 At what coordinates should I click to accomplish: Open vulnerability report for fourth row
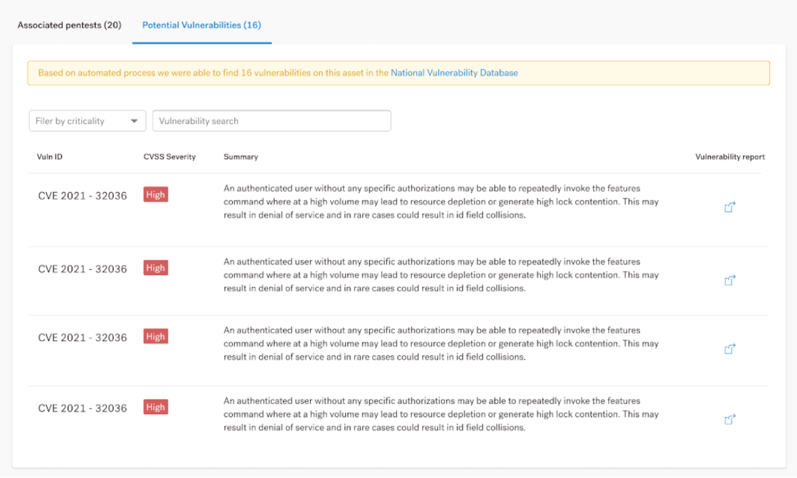[729, 420]
